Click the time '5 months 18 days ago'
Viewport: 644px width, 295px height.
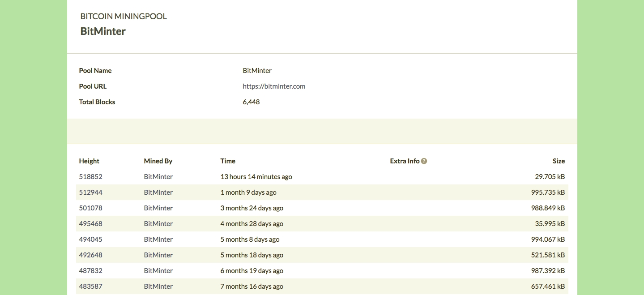coord(252,255)
